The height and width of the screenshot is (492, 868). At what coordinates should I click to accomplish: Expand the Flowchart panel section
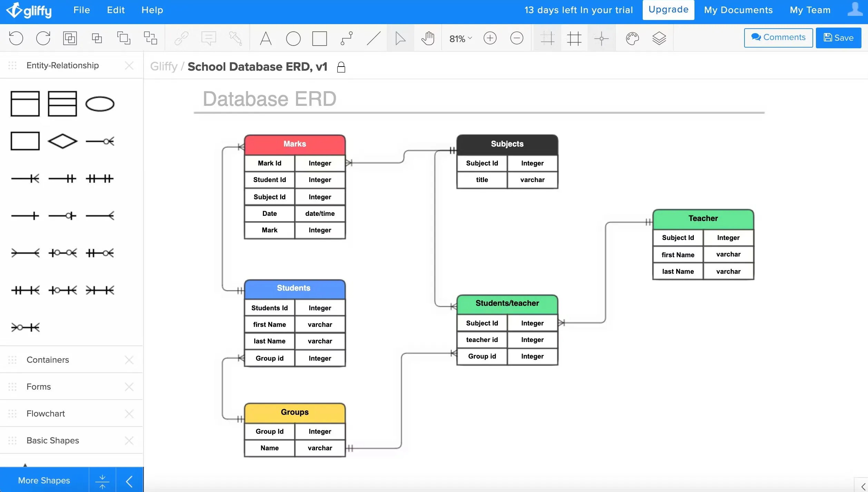coord(46,413)
